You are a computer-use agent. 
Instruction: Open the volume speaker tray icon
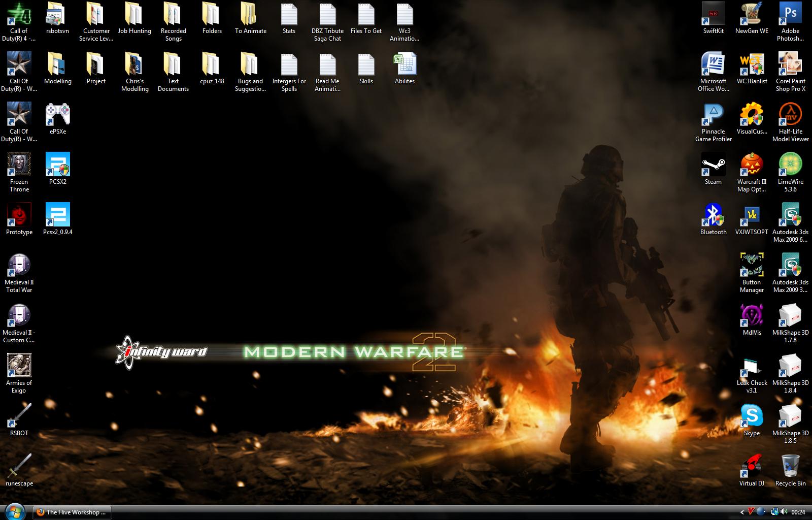784,512
